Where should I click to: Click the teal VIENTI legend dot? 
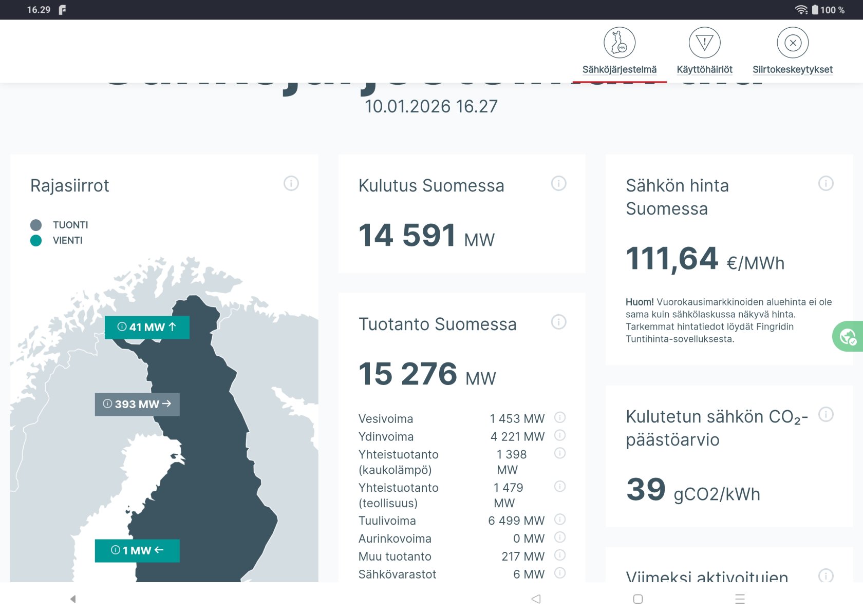point(36,241)
